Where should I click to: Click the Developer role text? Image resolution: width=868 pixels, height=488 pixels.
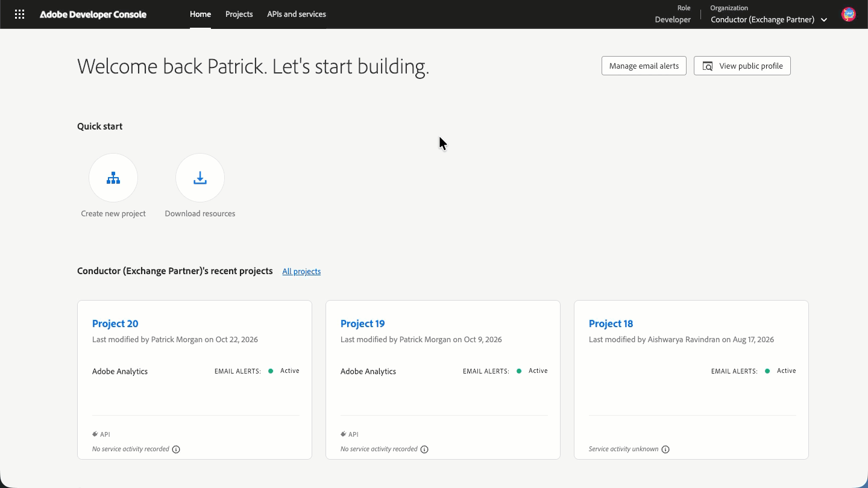(x=673, y=20)
